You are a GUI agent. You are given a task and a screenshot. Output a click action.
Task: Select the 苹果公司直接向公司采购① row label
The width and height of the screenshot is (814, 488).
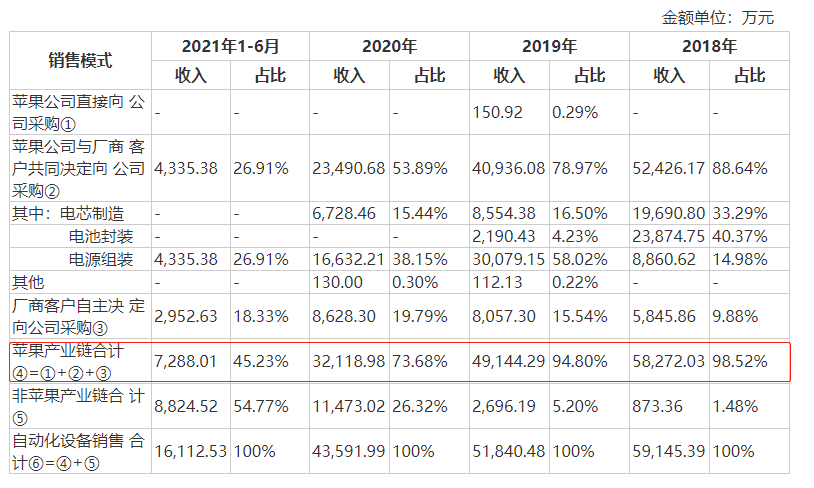coord(80,112)
